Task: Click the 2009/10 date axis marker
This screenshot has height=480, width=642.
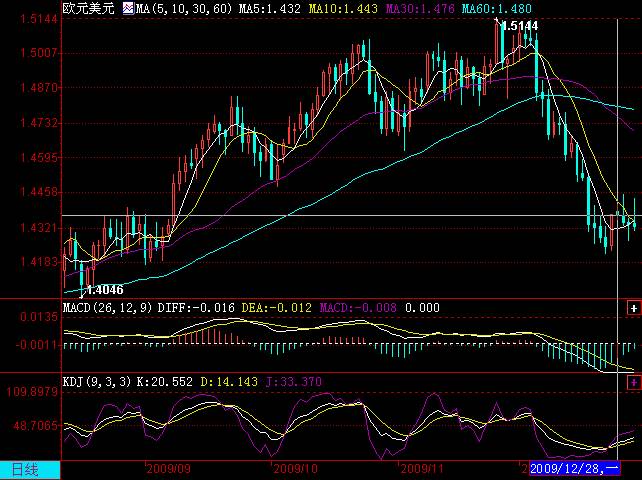Action: pyautogui.click(x=295, y=469)
